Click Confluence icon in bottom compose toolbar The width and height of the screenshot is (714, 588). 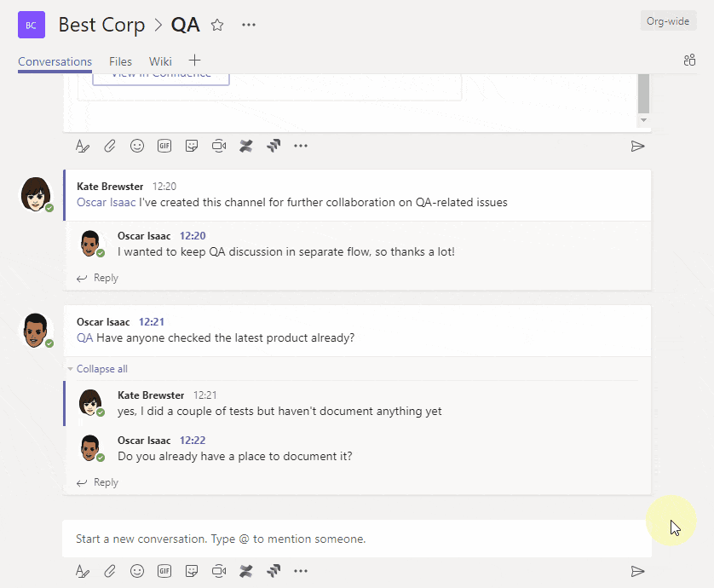tap(246, 571)
